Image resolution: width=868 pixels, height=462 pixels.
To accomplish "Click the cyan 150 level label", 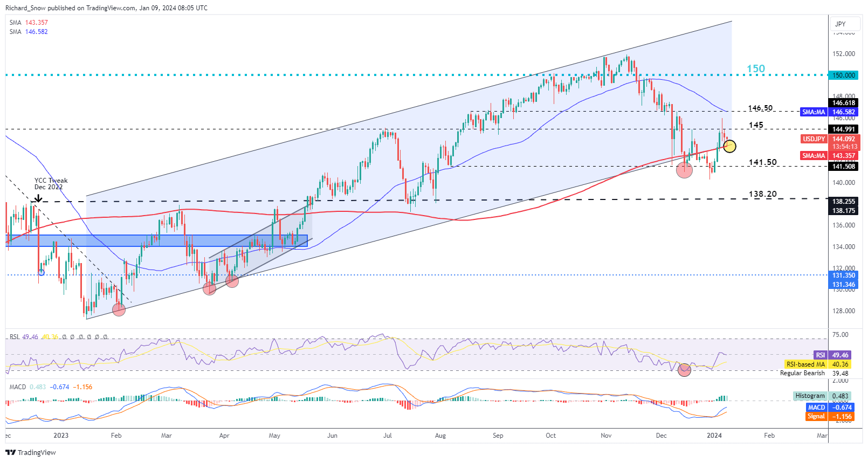I will [x=756, y=68].
